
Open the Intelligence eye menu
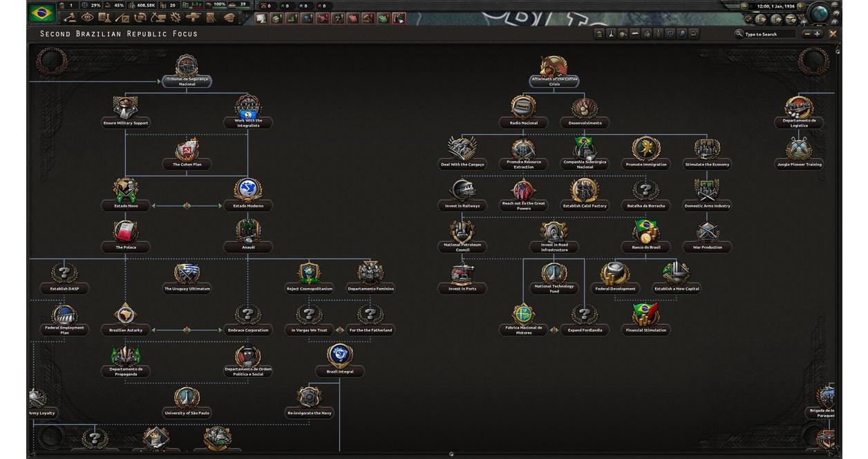tap(87, 17)
